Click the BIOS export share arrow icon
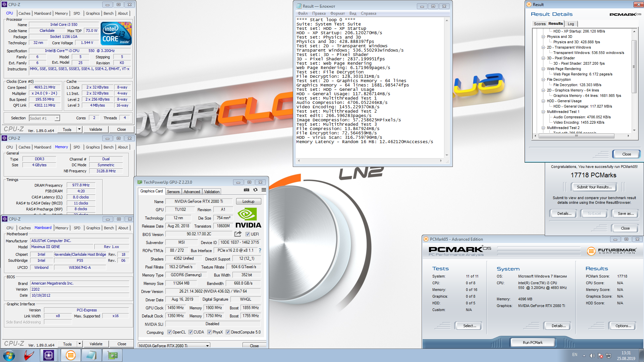The image size is (644, 362). click(x=238, y=234)
